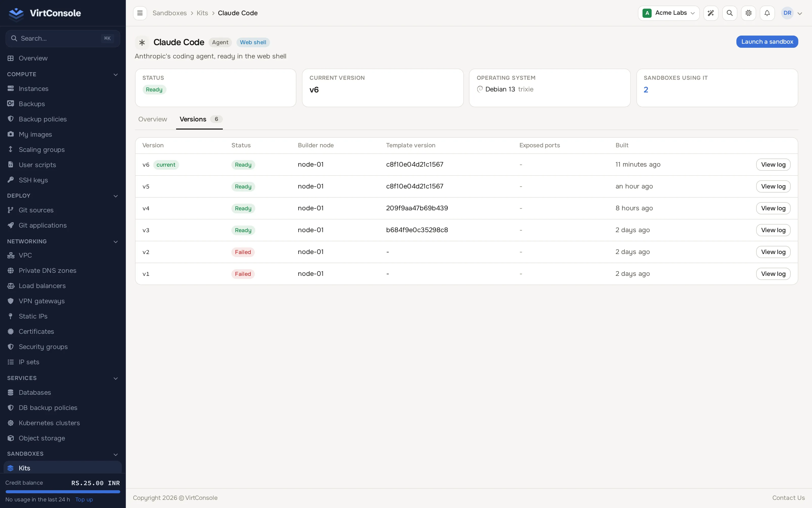
Task: Go to Backup policies page
Action: coord(63,119)
